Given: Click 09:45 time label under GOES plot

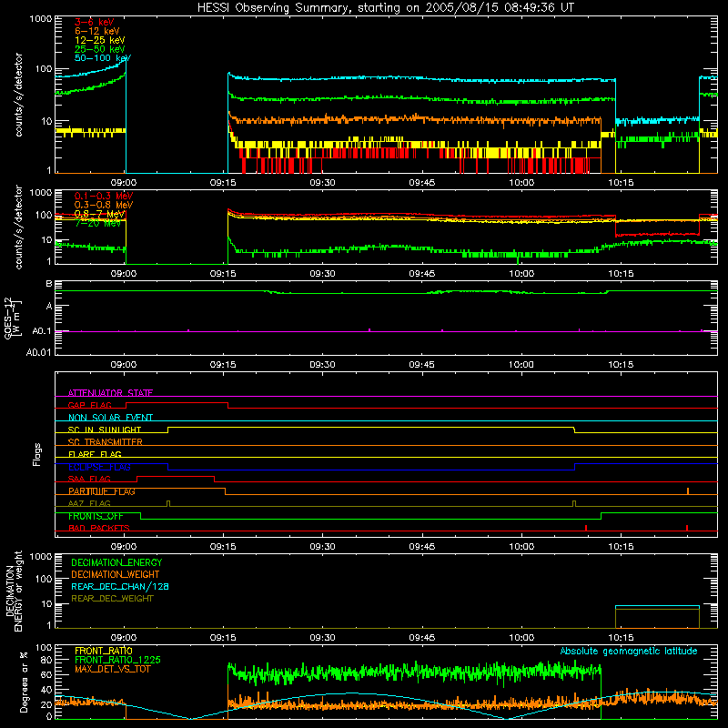Looking at the screenshot, I should [x=421, y=365].
